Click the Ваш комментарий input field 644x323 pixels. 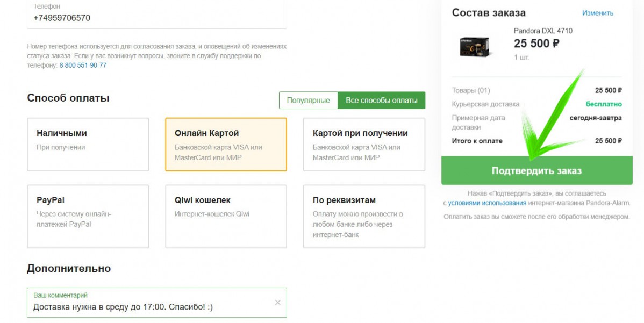[x=157, y=303]
